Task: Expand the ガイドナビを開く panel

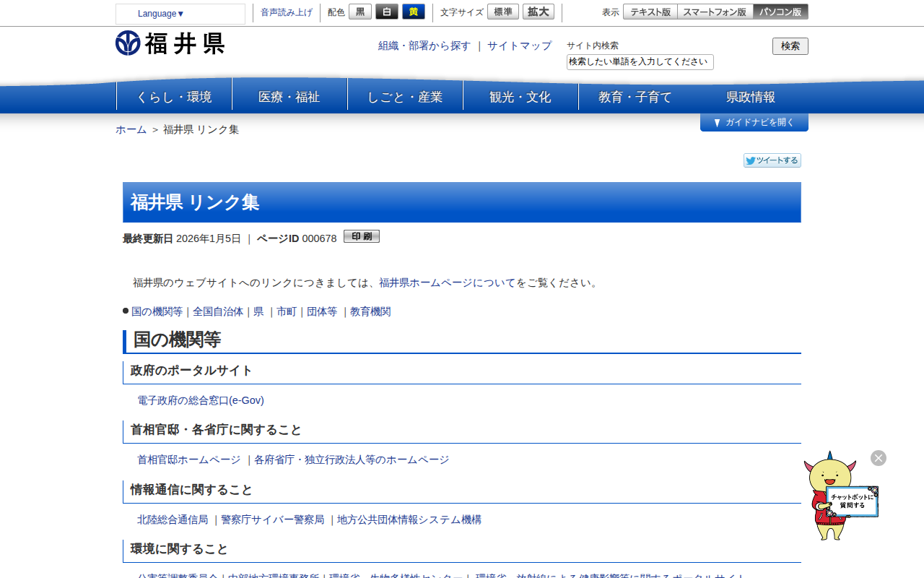Action: 754,122
